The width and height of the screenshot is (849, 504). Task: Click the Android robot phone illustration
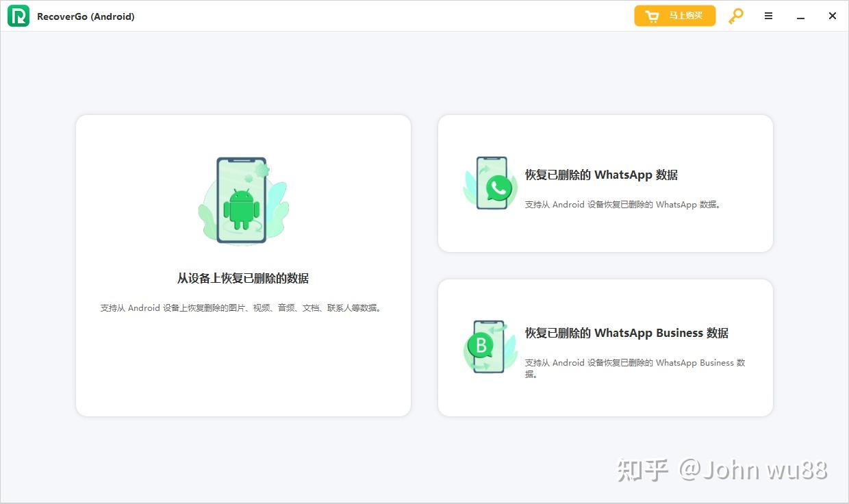pos(243,199)
